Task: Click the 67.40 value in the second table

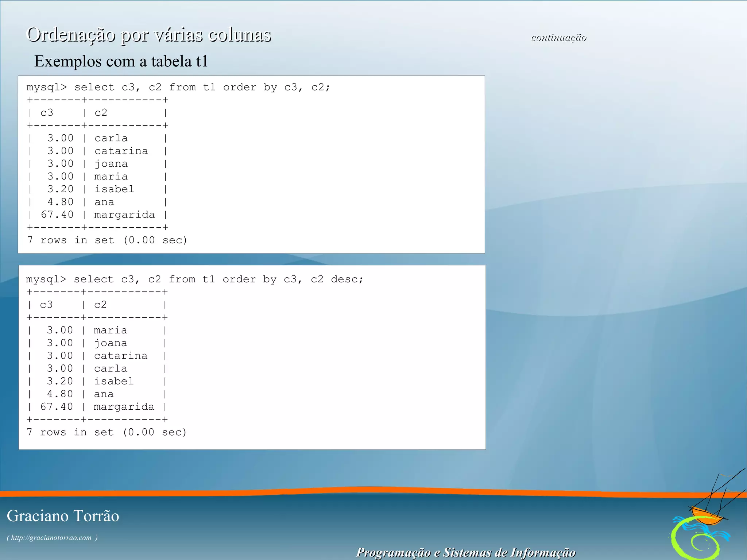Action: point(57,407)
